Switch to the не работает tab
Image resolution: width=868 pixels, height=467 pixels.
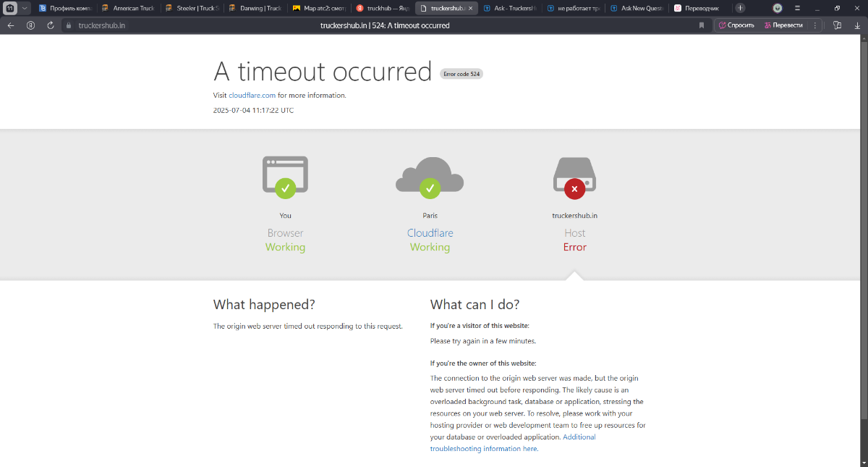(x=574, y=8)
